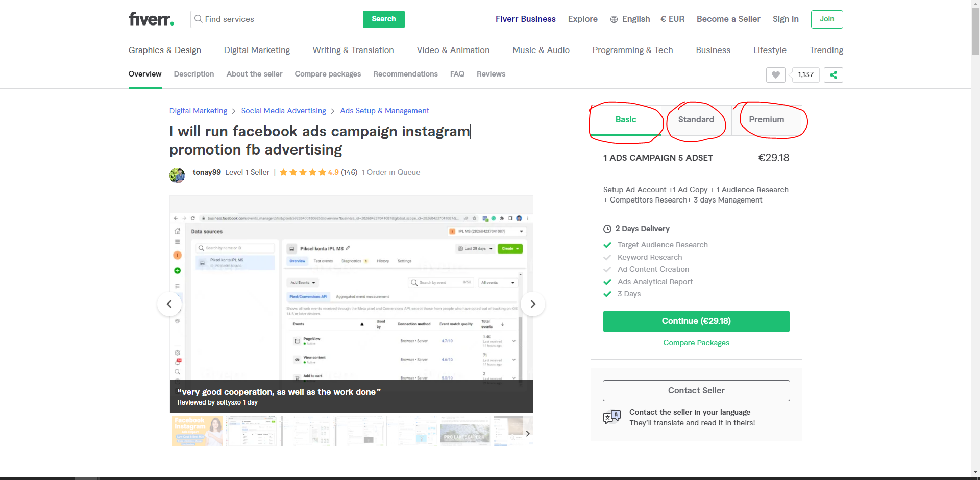Open Trending category menu
This screenshot has width=980, height=480.
(826, 50)
